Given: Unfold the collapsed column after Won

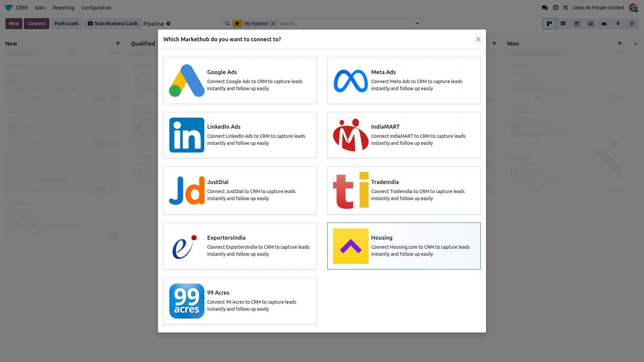Looking at the screenshot, I should [x=635, y=44].
